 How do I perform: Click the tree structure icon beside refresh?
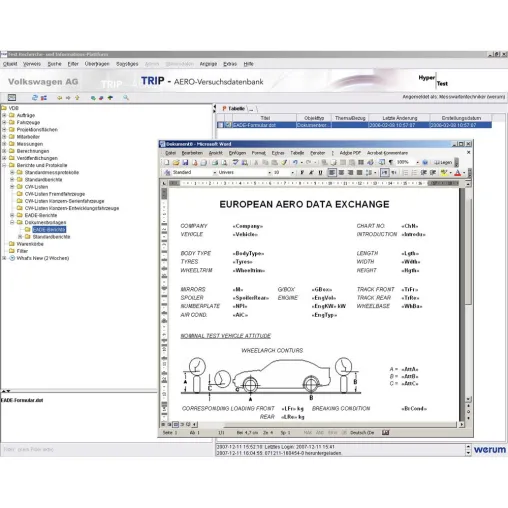44,98
